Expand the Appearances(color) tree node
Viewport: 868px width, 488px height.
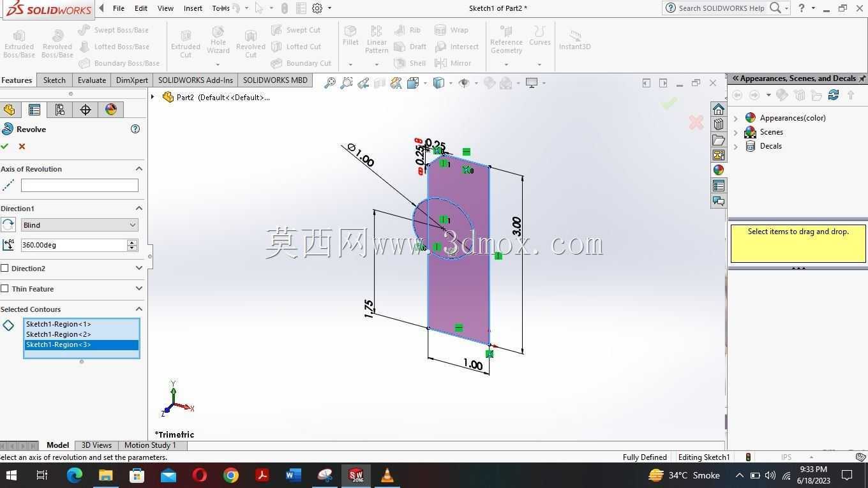[736, 118]
